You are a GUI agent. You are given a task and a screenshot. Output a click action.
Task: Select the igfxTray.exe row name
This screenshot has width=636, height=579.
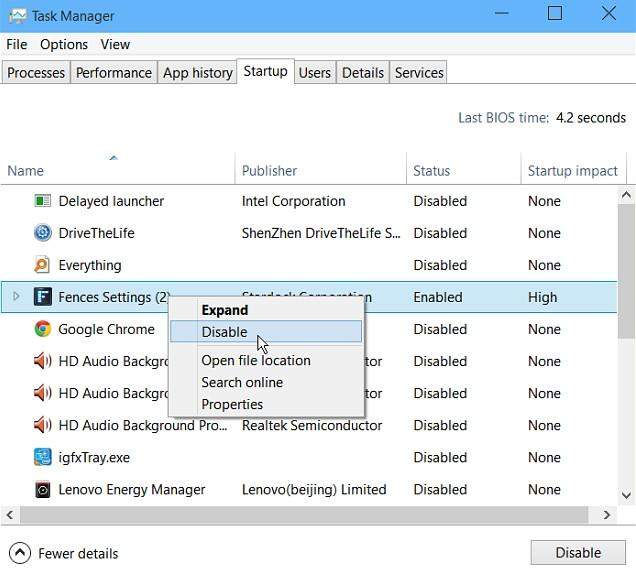coord(94,457)
